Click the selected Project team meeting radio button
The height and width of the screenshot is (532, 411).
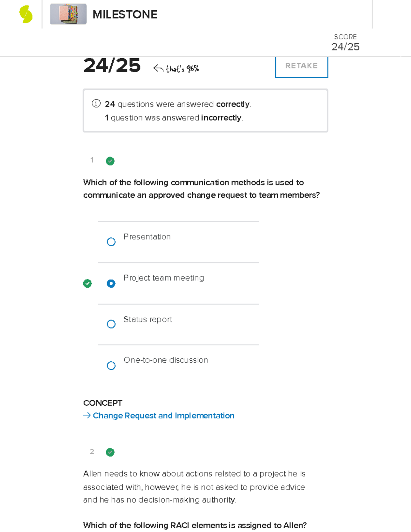(111, 283)
